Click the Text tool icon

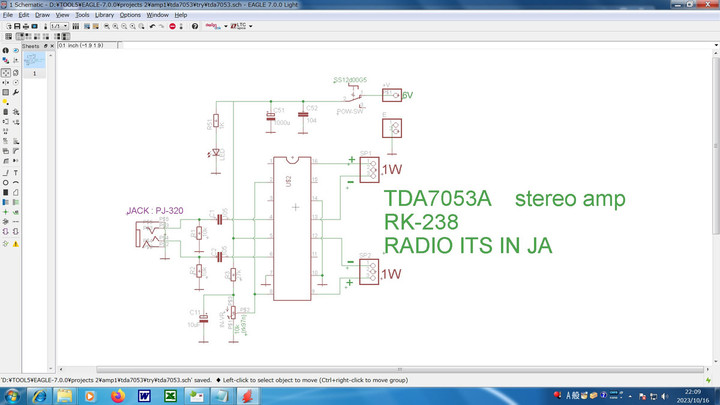click(17, 171)
